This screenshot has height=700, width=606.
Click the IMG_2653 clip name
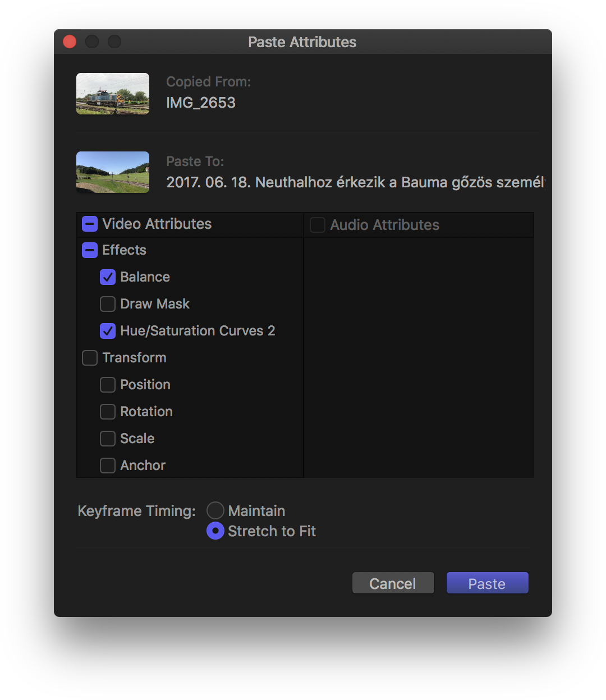coord(201,103)
